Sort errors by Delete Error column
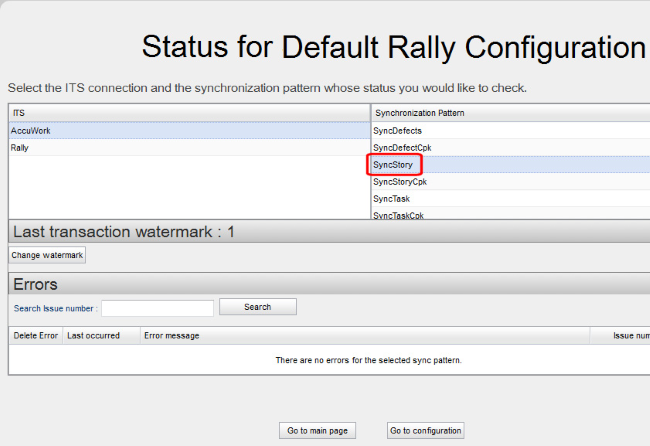The image size is (650, 446). [x=36, y=336]
